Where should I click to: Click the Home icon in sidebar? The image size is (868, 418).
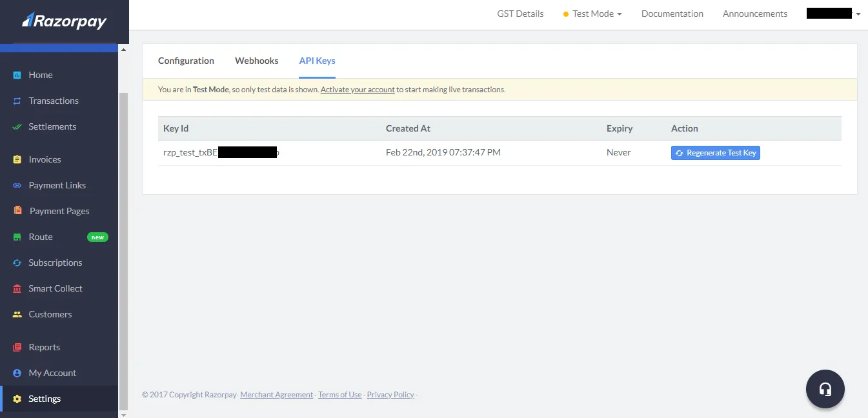17,75
